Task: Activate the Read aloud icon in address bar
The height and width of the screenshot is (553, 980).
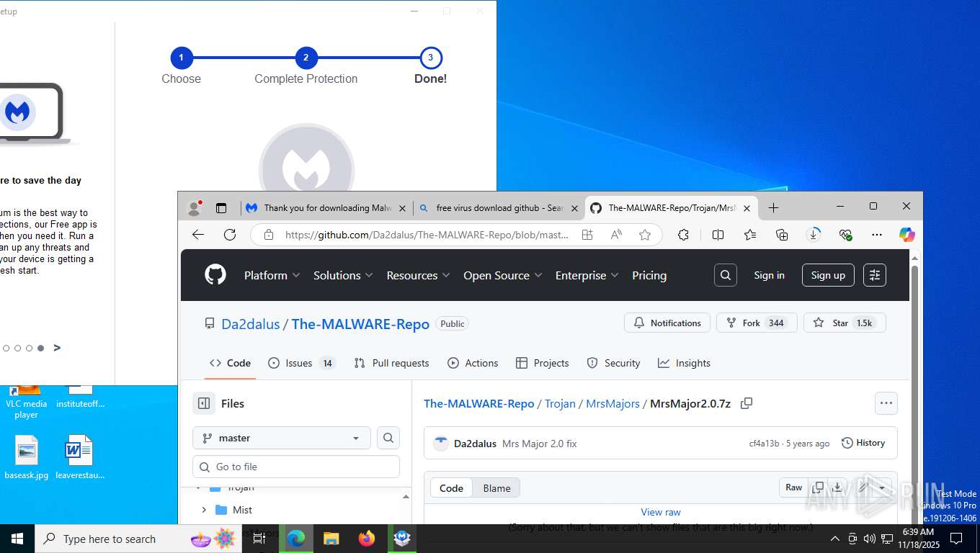Action: tap(616, 235)
